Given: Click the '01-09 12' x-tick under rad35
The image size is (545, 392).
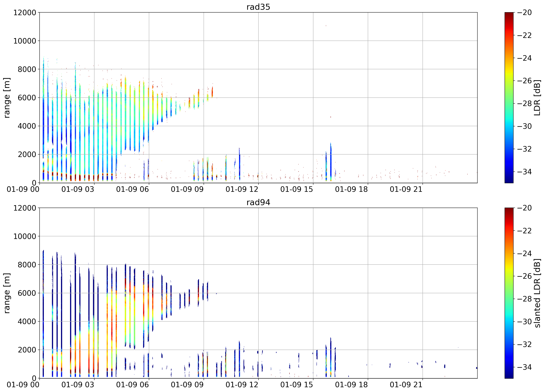Looking at the screenshot, I should click(x=242, y=189).
